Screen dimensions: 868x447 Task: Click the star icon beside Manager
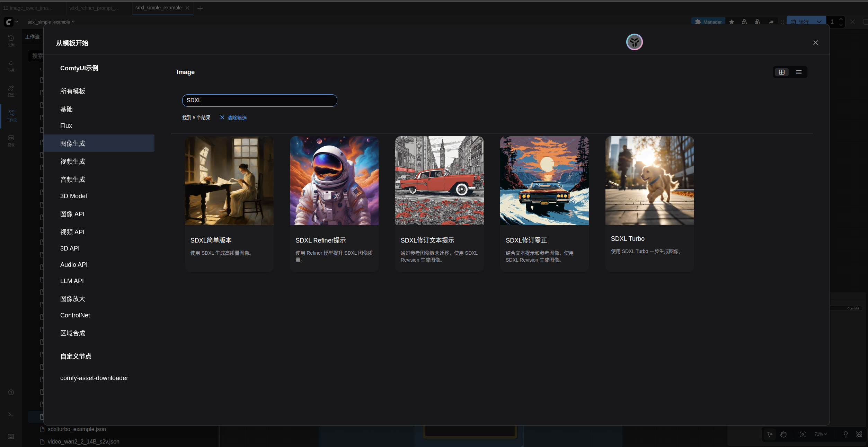[732, 22]
